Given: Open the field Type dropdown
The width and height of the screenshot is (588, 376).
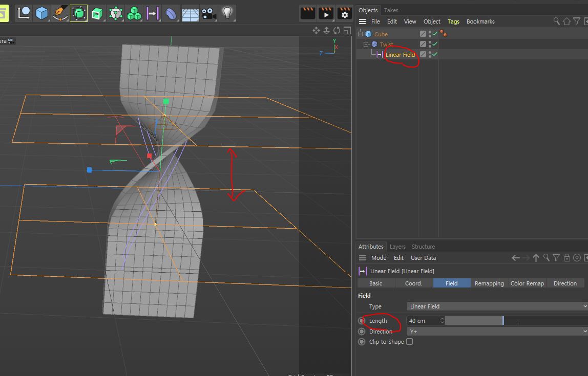Looking at the screenshot, I should pyautogui.click(x=497, y=306).
